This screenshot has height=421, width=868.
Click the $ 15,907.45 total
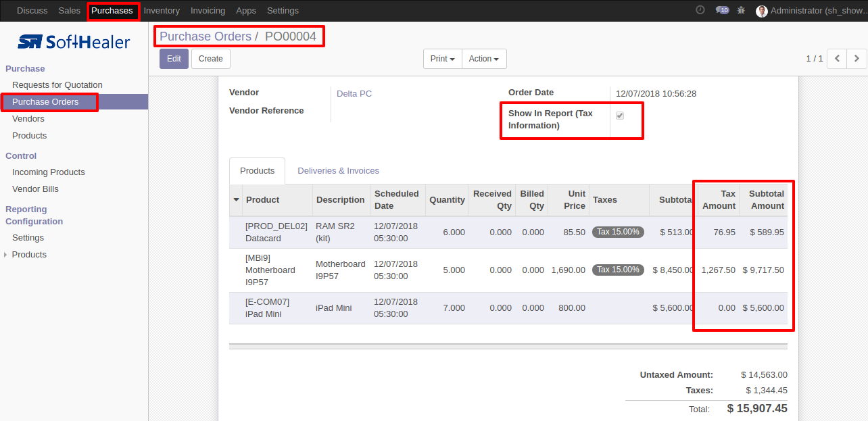point(757,408)
